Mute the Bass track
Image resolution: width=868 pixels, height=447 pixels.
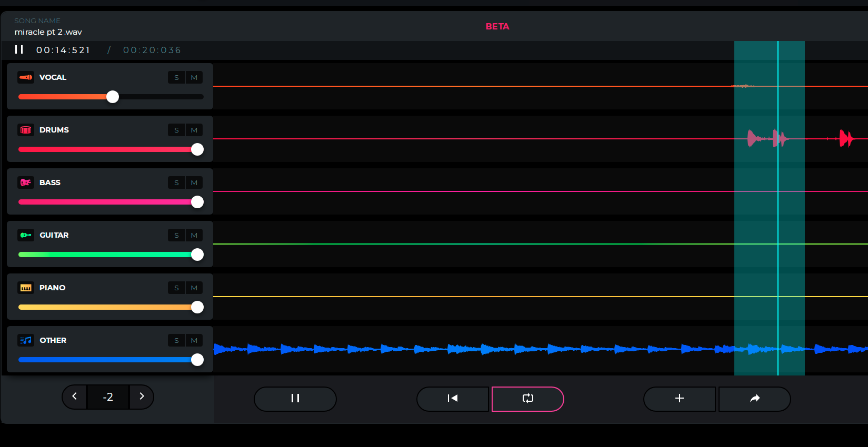[194, 182]
